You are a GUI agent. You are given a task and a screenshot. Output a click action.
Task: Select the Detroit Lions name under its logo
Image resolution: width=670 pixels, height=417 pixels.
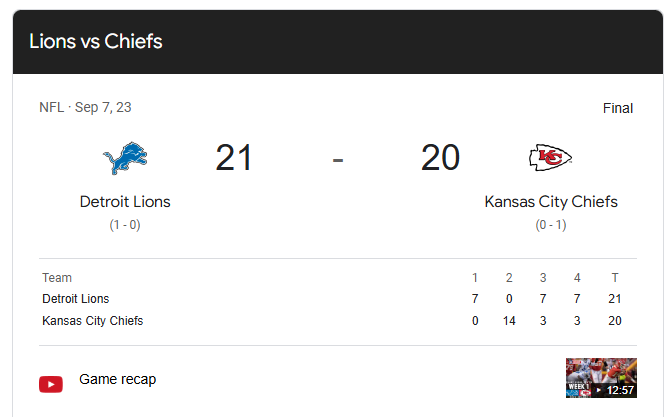125,202
